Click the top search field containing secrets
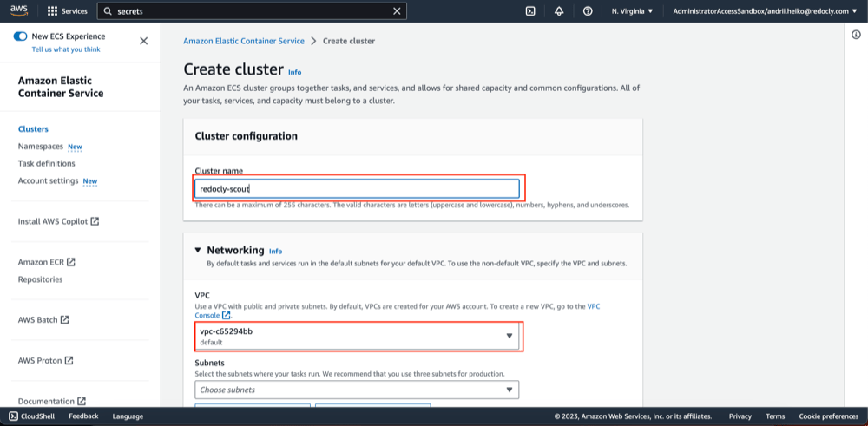Image resolution: width=868 pixels, height=426 pixels. 252,11
